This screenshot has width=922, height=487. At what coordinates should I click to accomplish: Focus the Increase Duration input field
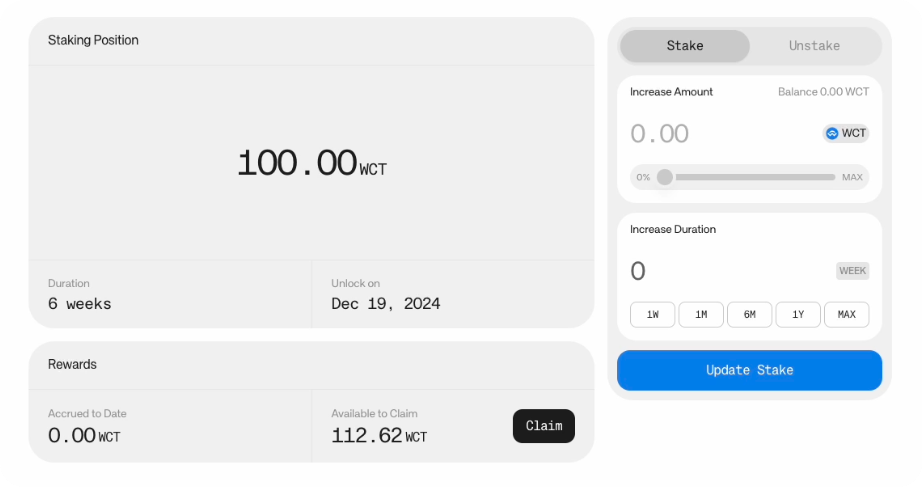coord(729,271)
